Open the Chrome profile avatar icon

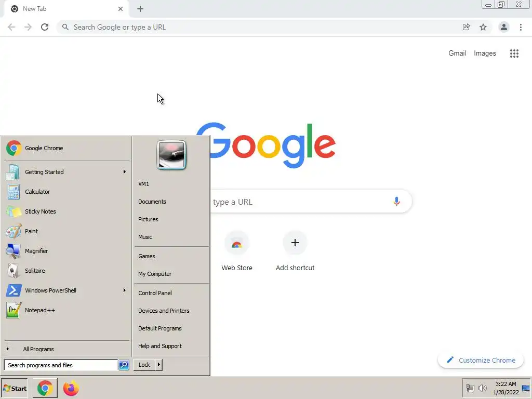[504, 27]
